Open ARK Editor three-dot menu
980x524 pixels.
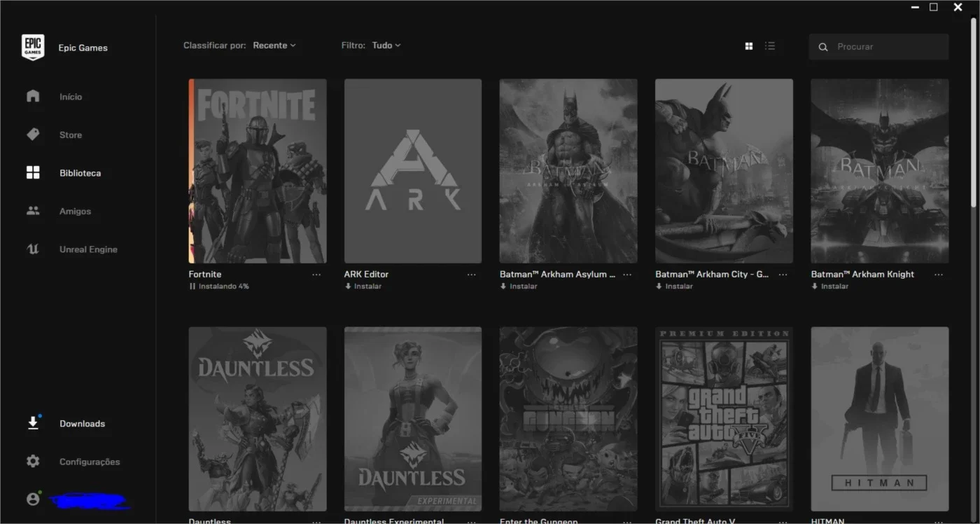coord(472,275)
